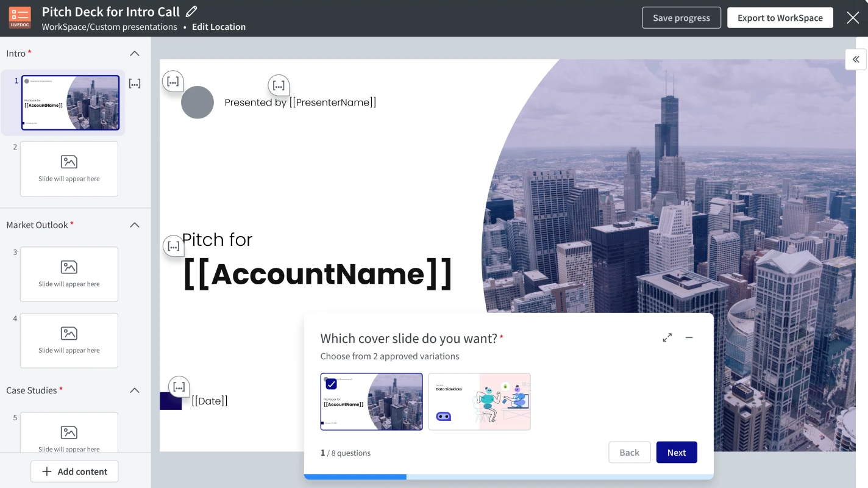Click the Presented by [[PresenterName]] text

(301, 102)
